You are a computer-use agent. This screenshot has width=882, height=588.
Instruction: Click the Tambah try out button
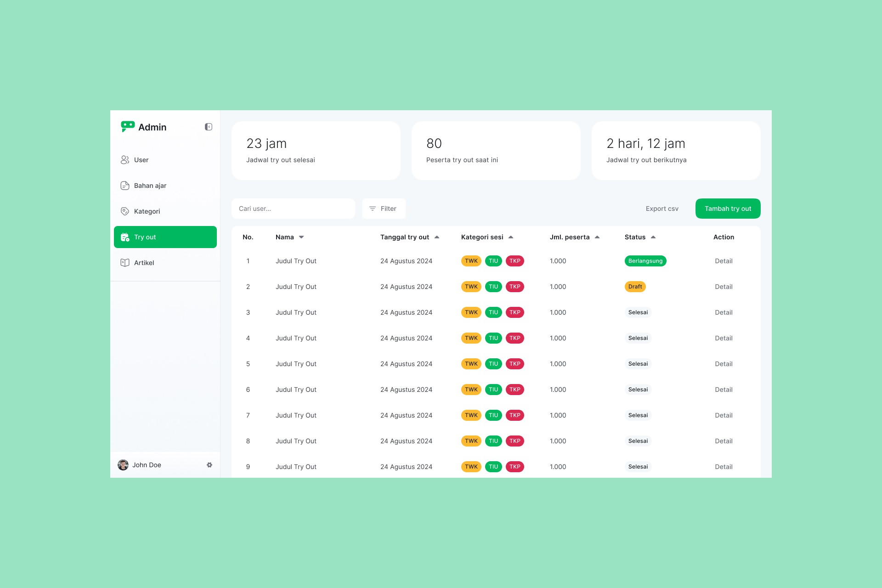[x=728, y=209]
